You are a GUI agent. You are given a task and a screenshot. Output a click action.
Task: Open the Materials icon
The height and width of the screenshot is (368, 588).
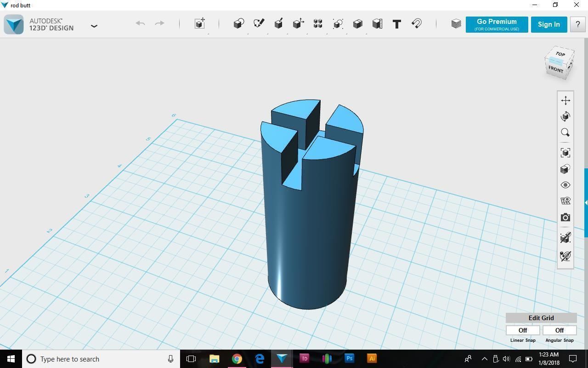coord(456,24)
